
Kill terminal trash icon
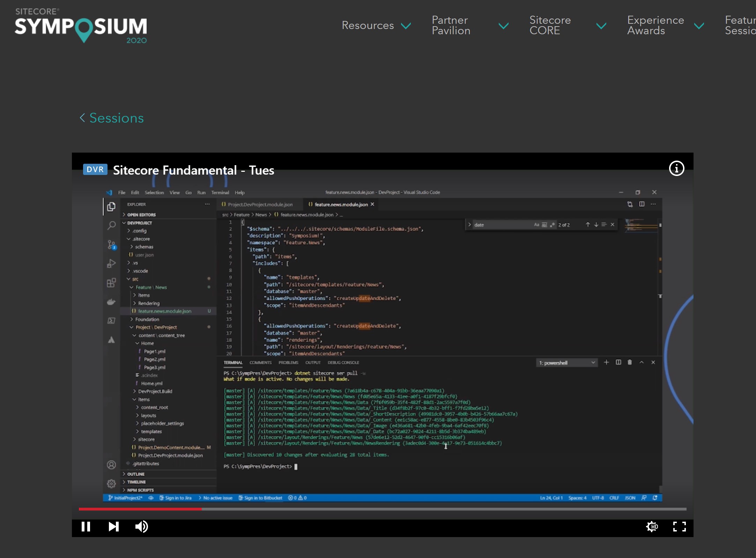(630, 362)
